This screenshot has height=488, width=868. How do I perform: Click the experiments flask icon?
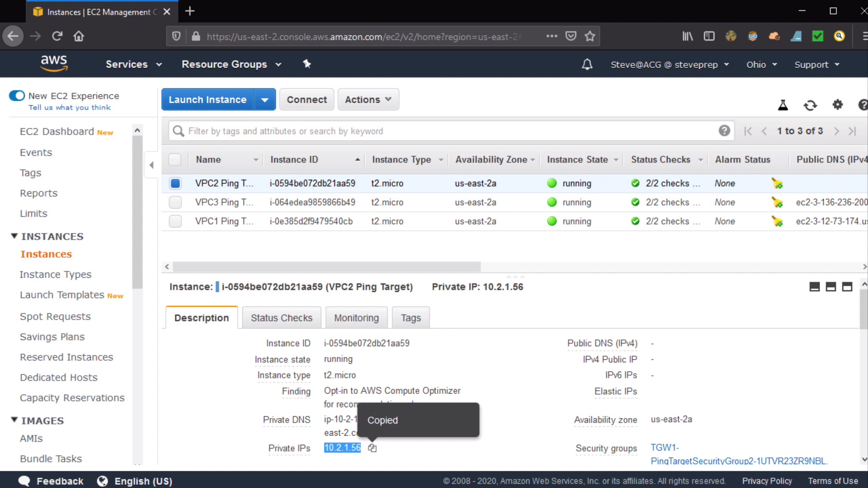783,105
